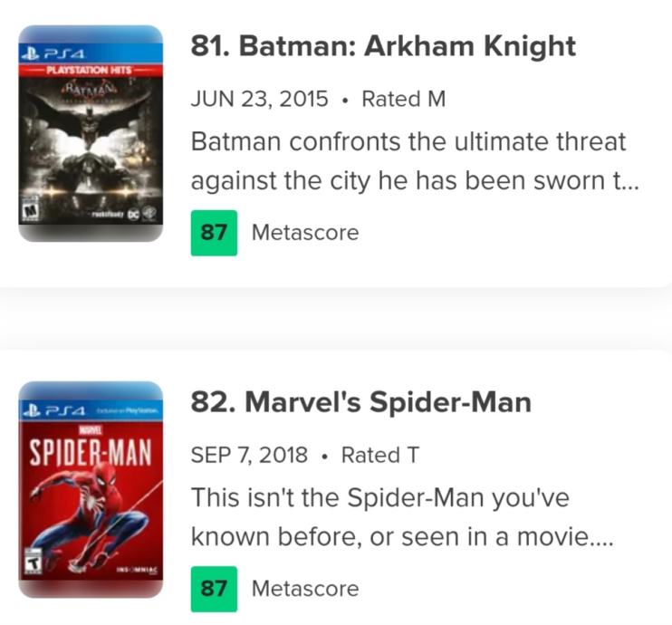Select the Metascore label under Marvel's Spider-Man
Image resolution: width=672 pixels, height=625 pixels.
coord(304,589)
